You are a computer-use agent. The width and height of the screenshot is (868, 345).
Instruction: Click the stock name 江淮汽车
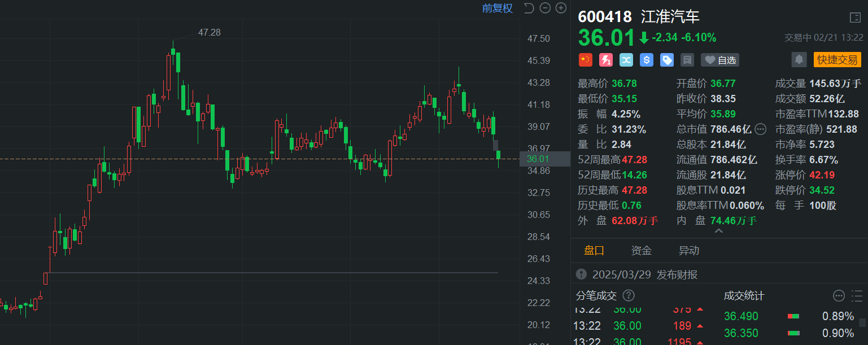pos(670,16)
